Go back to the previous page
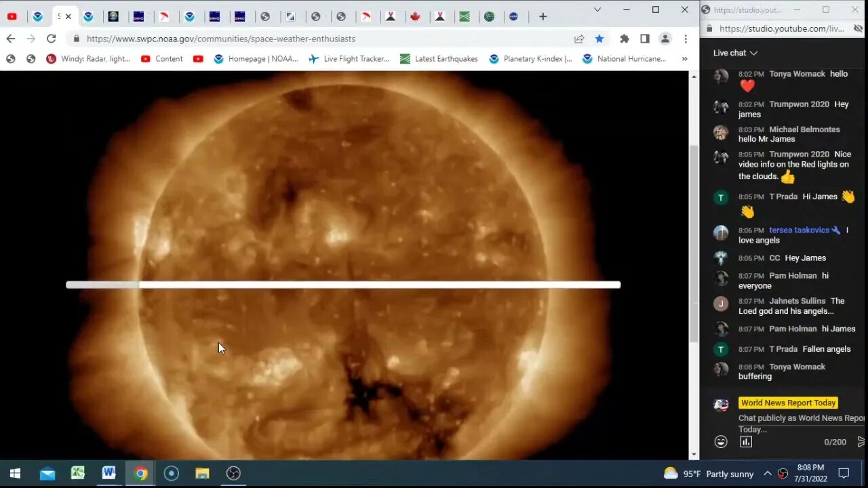 [11, 39]
